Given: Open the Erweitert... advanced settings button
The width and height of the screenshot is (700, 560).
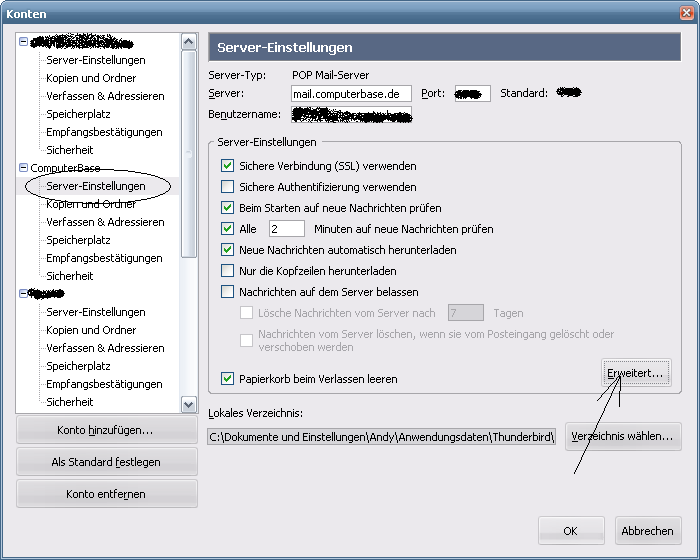Looking at the screenshot, I should click(636, 373).
